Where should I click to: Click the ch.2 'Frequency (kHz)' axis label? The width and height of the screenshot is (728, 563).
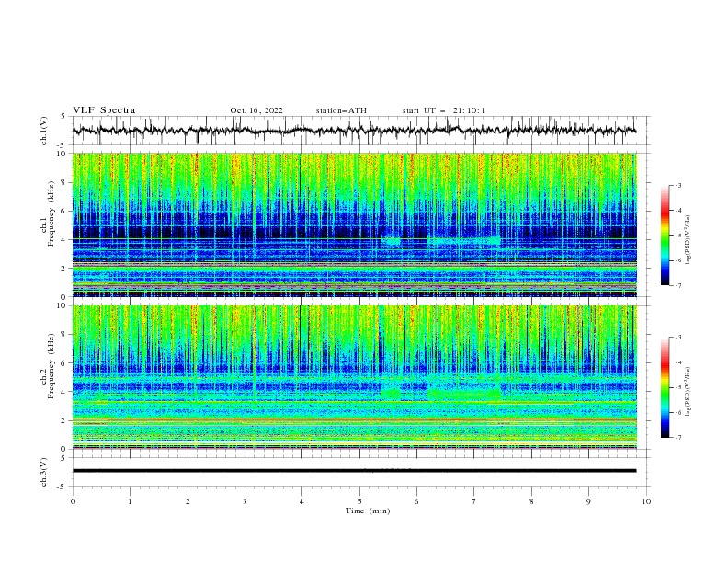click(x=51, y=366)
